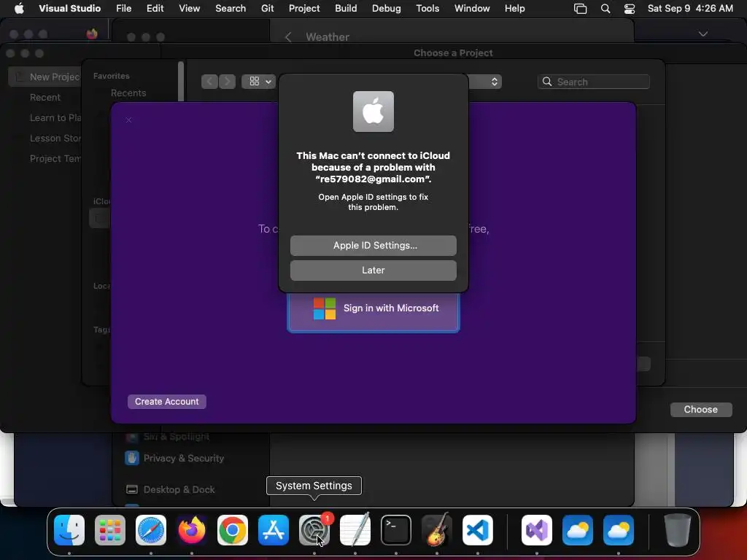This screenshot has height=560, width=747.
Task: Click the back chevron next to Weather
Action: (288, 36)
